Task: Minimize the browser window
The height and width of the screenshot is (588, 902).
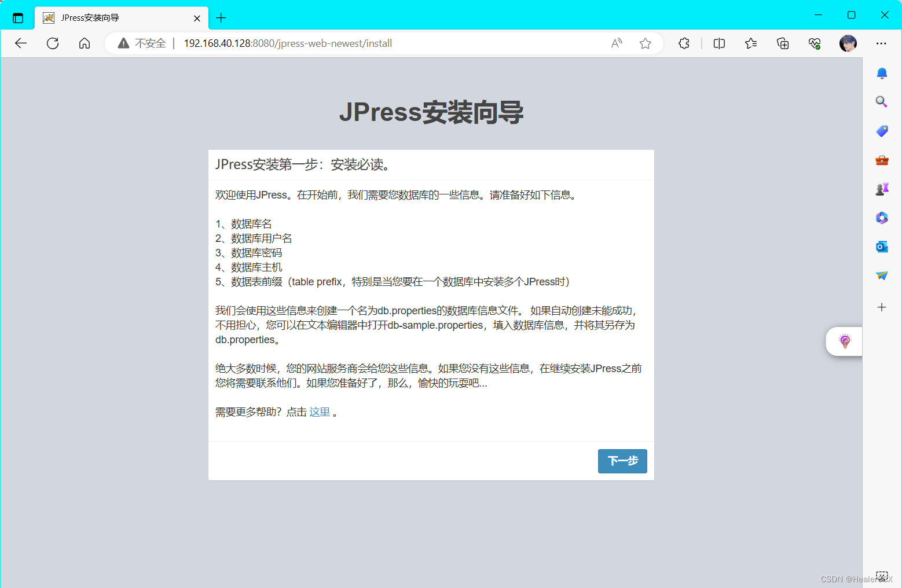Action: tap(818, 15)
